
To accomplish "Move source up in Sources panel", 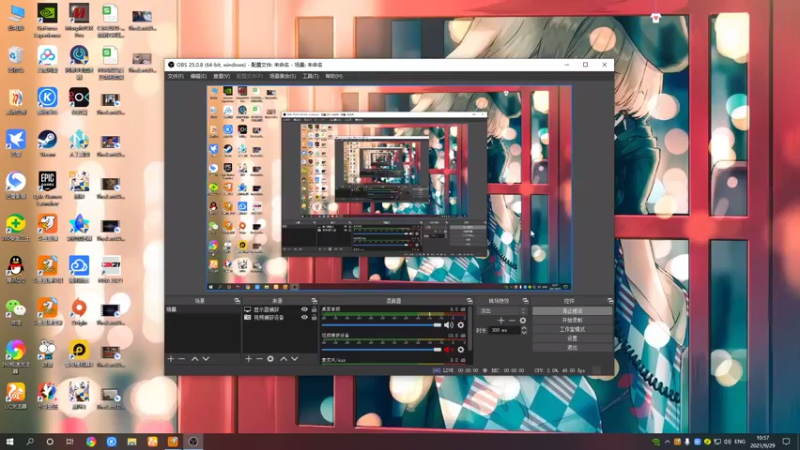I will pyautogui.click(x=284, y=359).
